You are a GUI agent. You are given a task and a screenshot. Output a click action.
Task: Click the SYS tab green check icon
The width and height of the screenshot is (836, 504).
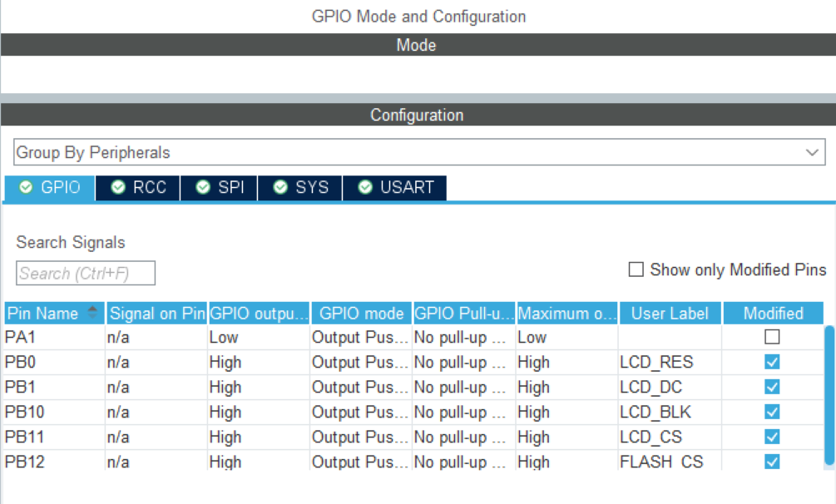280,187
